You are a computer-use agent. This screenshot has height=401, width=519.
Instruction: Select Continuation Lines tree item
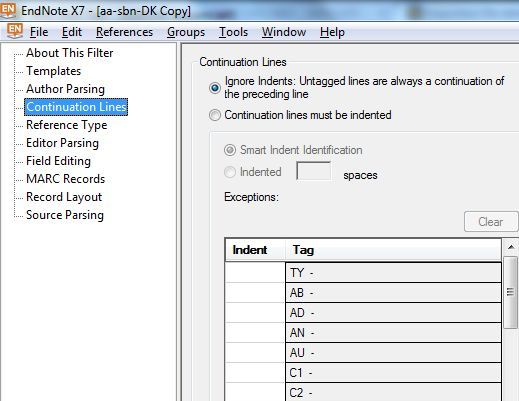click(x=76, y=107)
